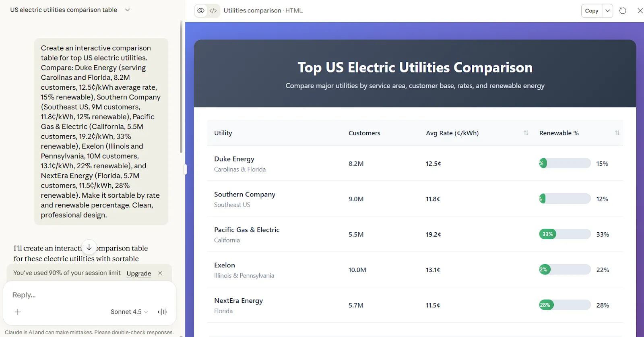Image resolution: width=644 pixels, height=337 pixels.
Task: Switch artifact to code view
Action: click(x=213, y=11)
